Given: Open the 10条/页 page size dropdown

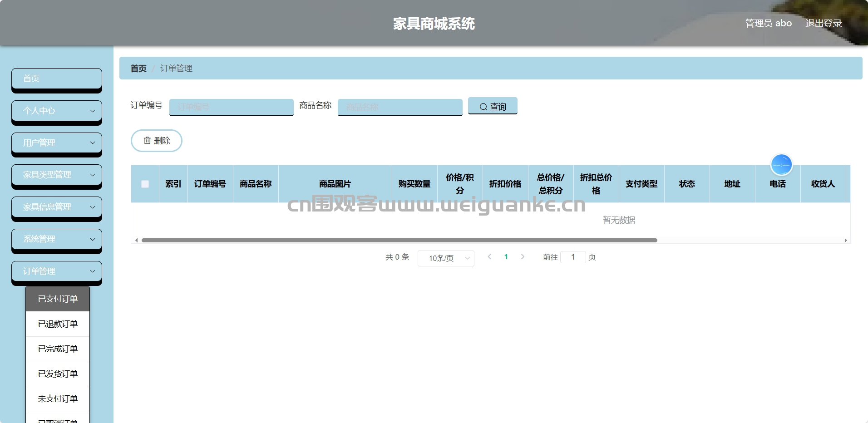Looking at the screenshot, I should tap(446, 258).
